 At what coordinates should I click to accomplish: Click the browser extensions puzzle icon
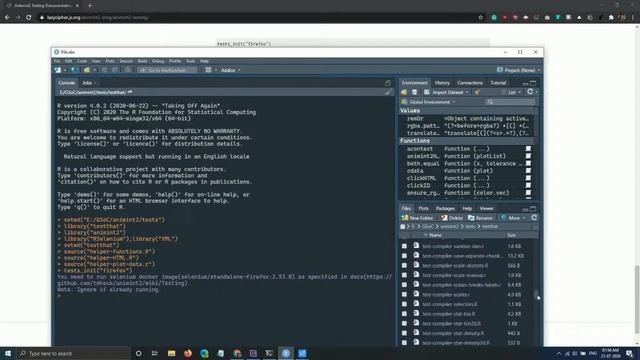611,18
